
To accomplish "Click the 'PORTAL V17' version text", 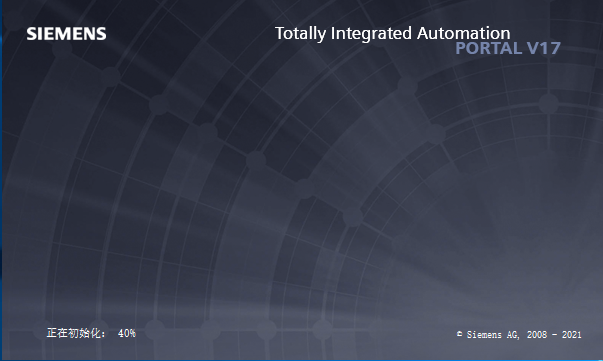I will point(508,48).
